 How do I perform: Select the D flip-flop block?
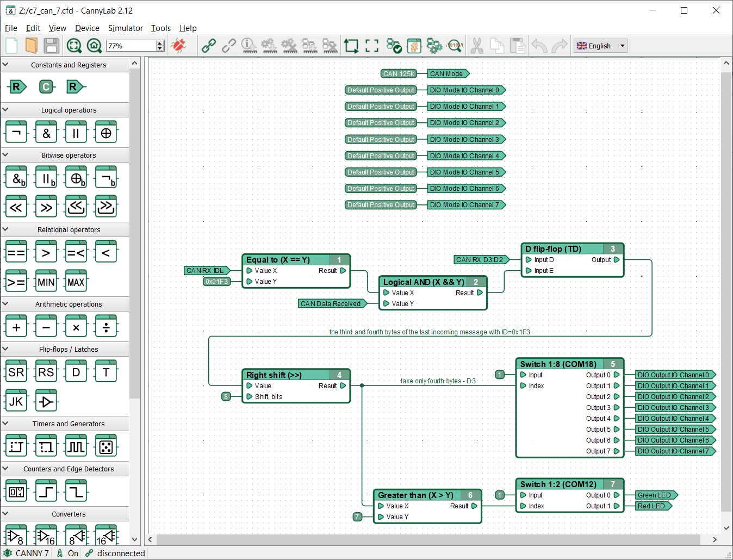pos(76,371)
